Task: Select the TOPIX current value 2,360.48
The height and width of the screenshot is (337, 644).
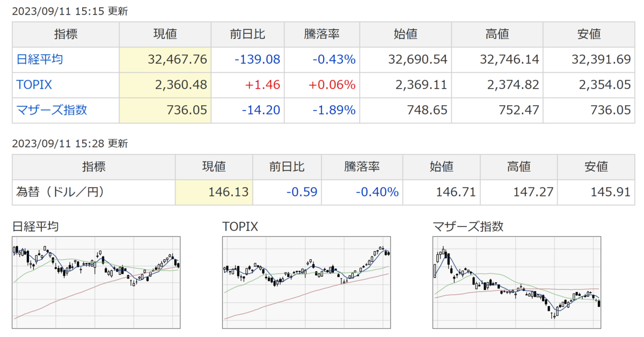Action: [181, 85]
